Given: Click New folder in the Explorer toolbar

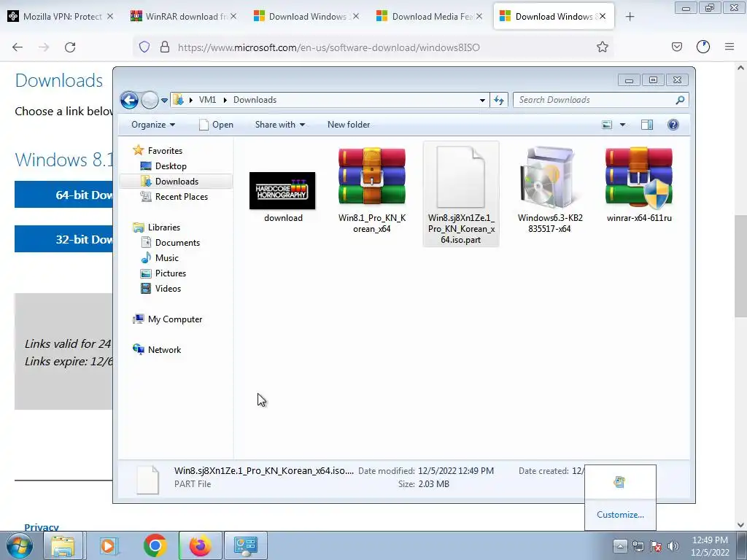Looking at the screenshot, I should tap(348, 125).
